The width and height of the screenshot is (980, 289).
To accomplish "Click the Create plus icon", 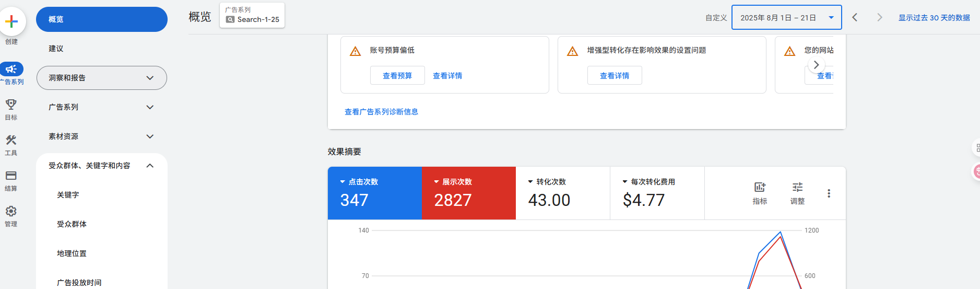I will pos(11,21).
